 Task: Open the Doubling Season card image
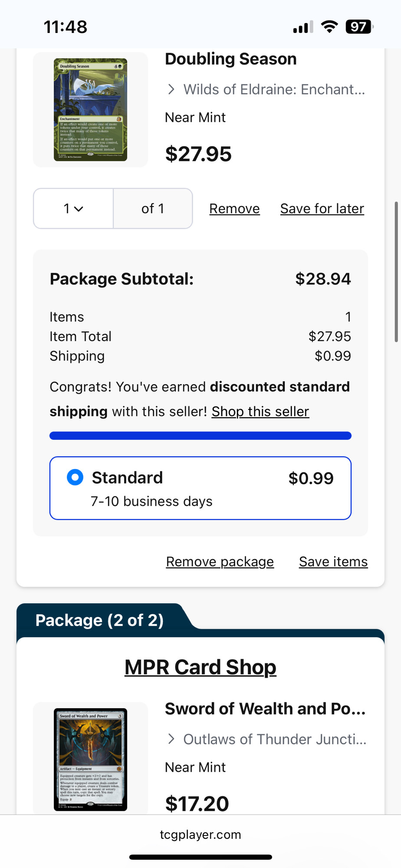click(90, 110)
